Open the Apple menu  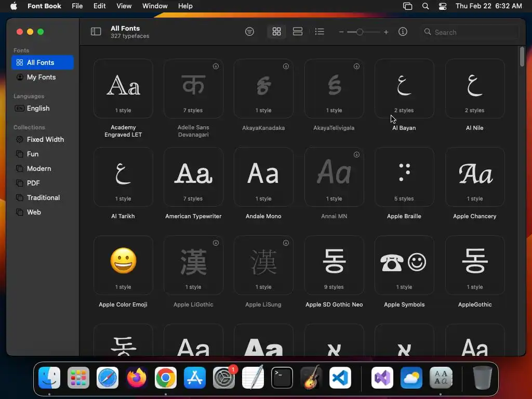(x=14, y=6)
